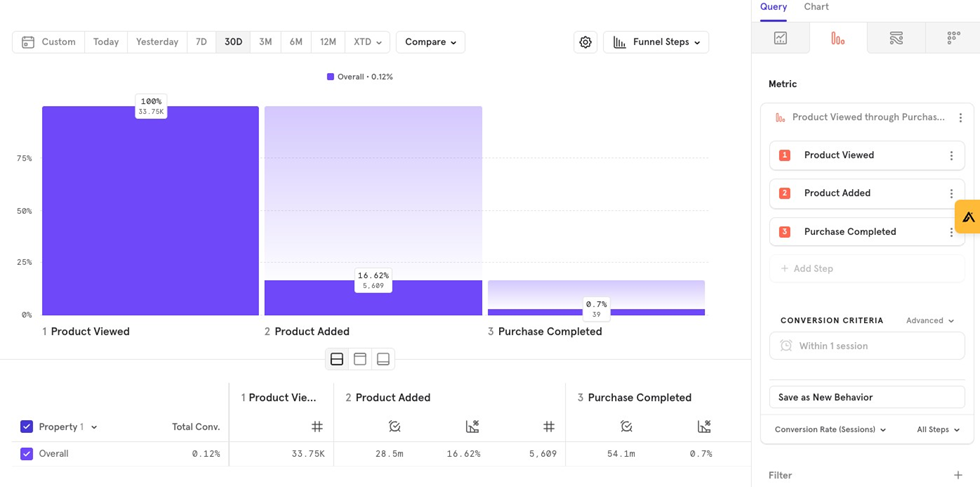
Task: Click Add Step in funnel
Action: tap(806, 269)
